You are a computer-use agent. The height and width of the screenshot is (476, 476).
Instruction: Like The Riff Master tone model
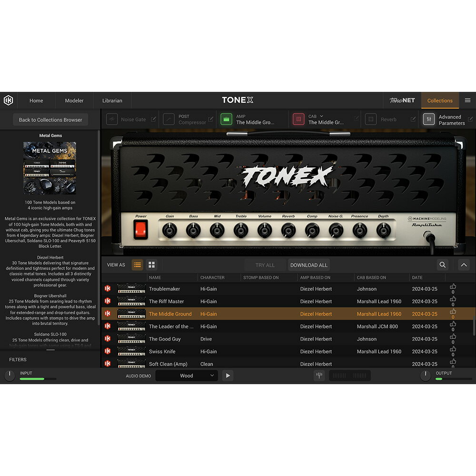click(453, 299)
